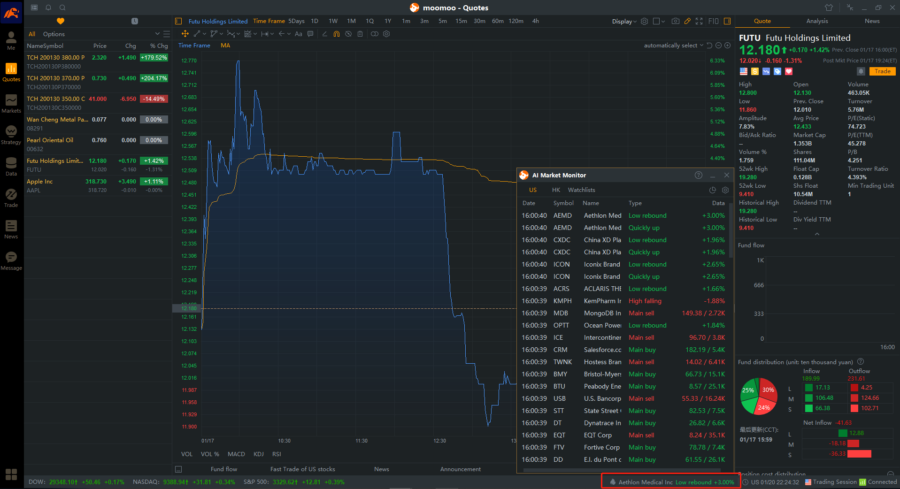Image resolution: width=900 pixels, height=489 pixels.
Task: Open the Display dropdown
Action: (624, 21)
